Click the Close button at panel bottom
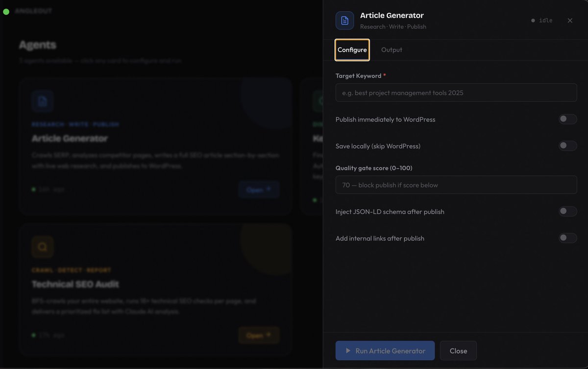 click(458, 351)
